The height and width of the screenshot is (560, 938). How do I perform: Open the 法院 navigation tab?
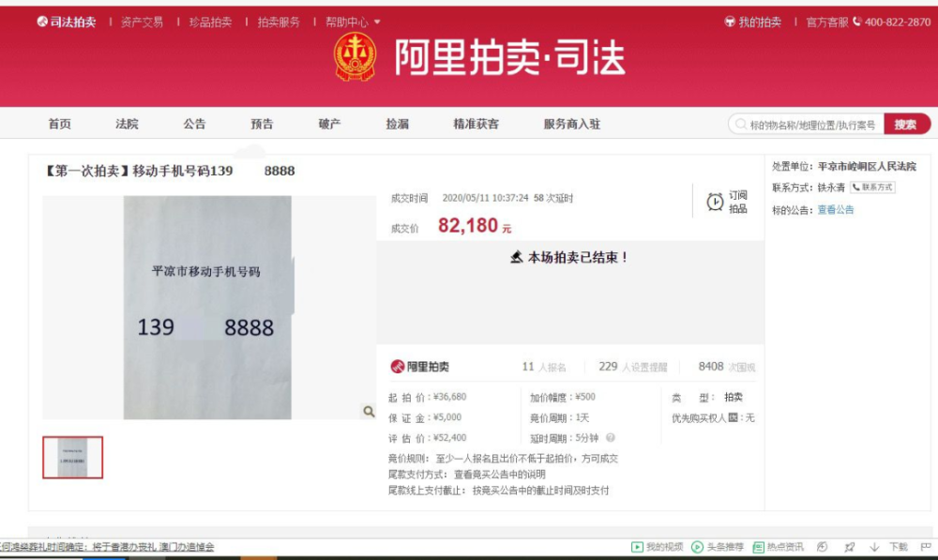[x=127, y=124]
